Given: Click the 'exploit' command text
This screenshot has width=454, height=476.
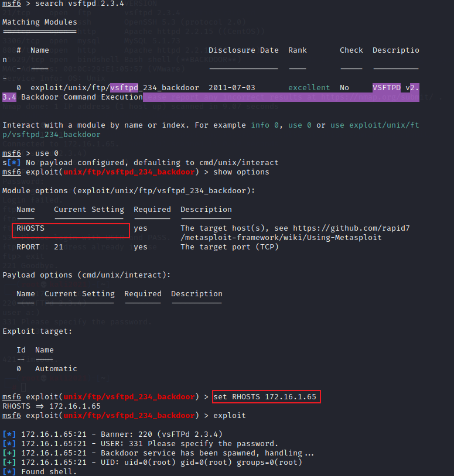Looking at the screenshot, I should [229, 416].
